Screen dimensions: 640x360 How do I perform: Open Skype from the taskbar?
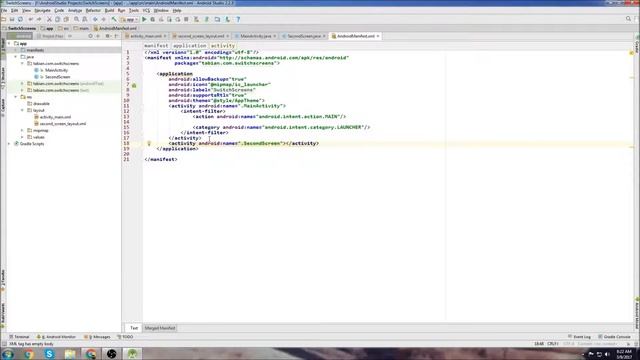49,354
